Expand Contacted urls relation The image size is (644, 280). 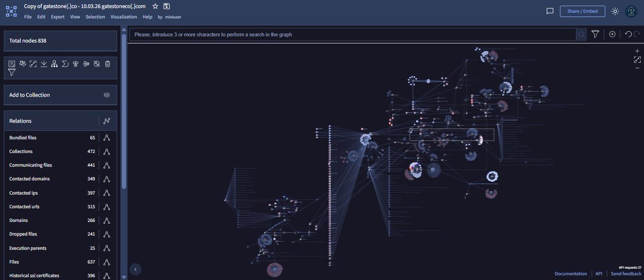(107, 207)
